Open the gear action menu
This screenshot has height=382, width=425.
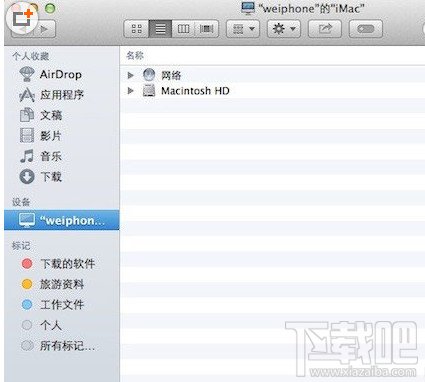point(284,29)
